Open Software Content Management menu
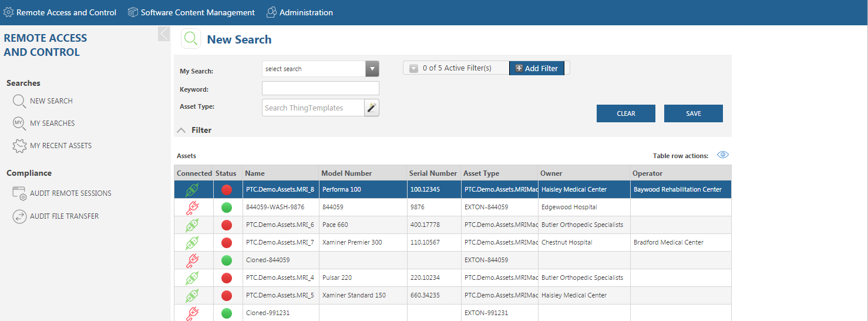 (x=191, y=12)
